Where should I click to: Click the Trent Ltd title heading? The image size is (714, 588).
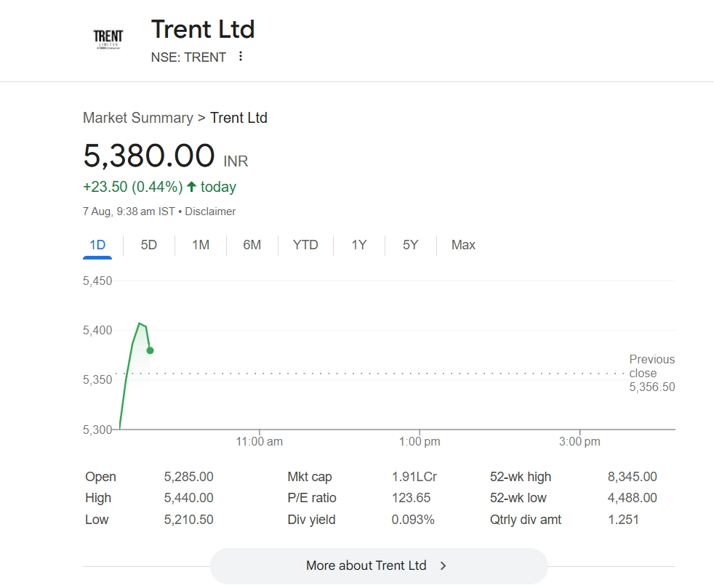203,30
